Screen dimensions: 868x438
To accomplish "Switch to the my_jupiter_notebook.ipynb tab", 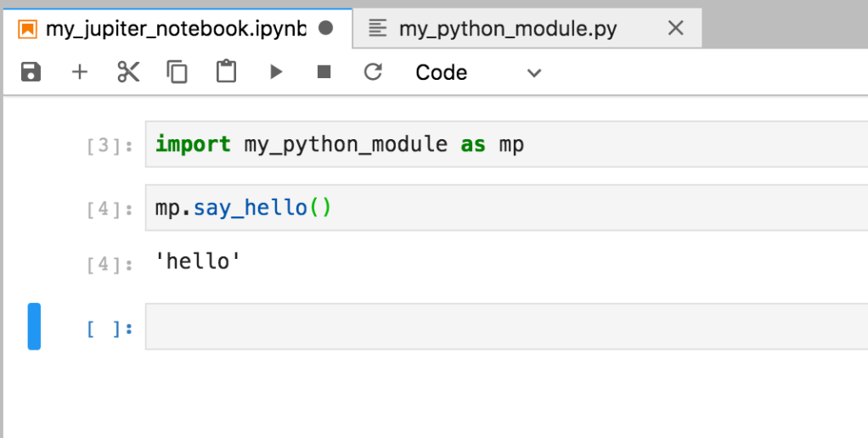I will coord(176,28).
